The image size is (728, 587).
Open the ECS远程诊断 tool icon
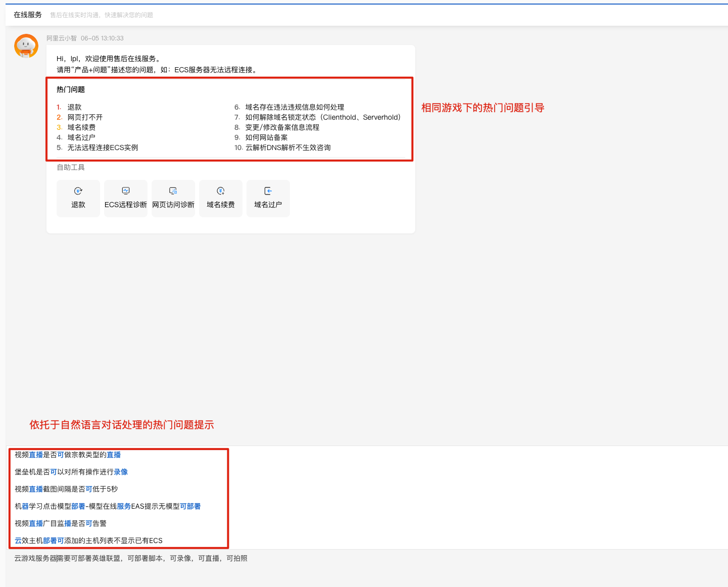pos(126,191)
